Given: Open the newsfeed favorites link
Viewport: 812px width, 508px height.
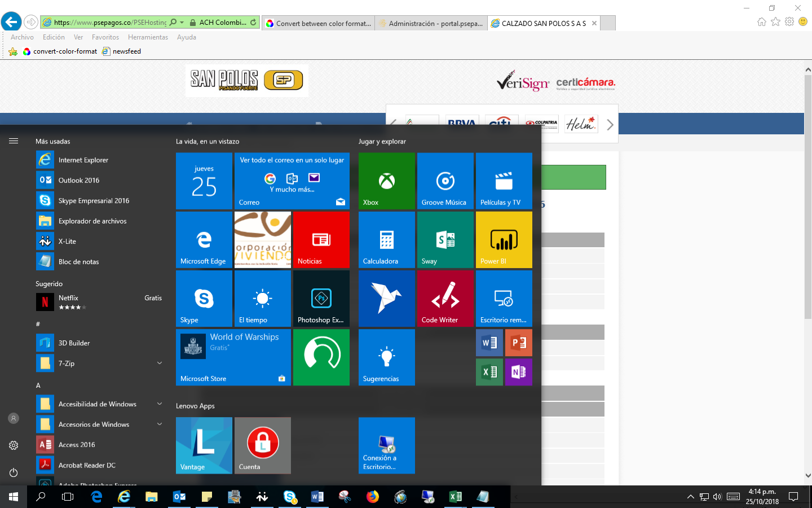Looking at the screenshot, I should (x=122, y=51).
